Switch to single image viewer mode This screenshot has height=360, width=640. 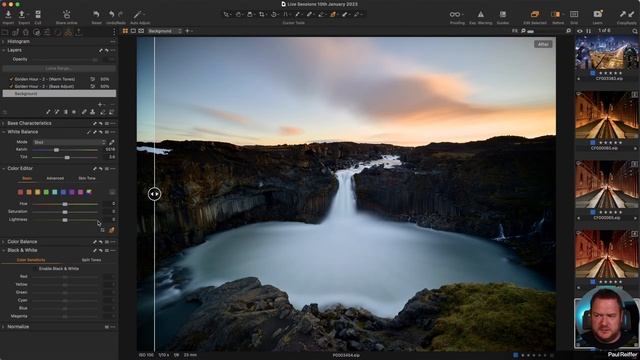133,31
